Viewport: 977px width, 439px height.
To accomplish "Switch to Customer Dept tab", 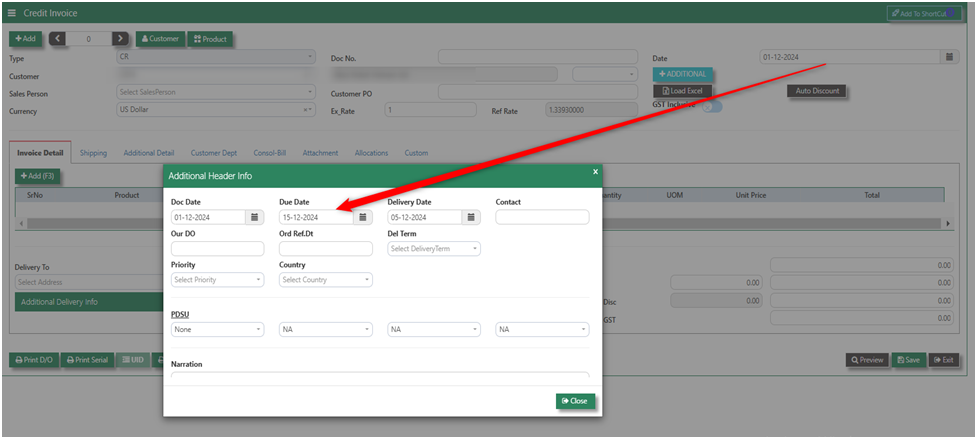I will (x=214, y=153).
